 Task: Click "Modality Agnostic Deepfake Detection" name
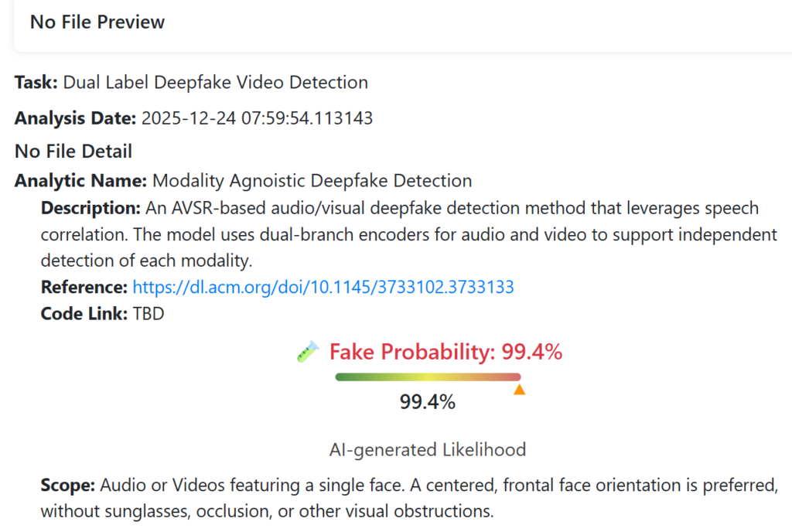(x=312, y=181)
